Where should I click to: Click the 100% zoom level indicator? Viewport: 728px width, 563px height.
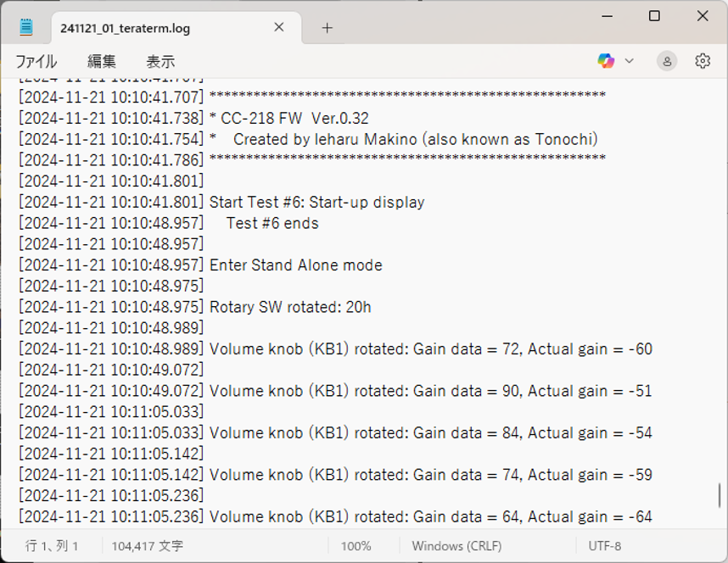[356, 546]
